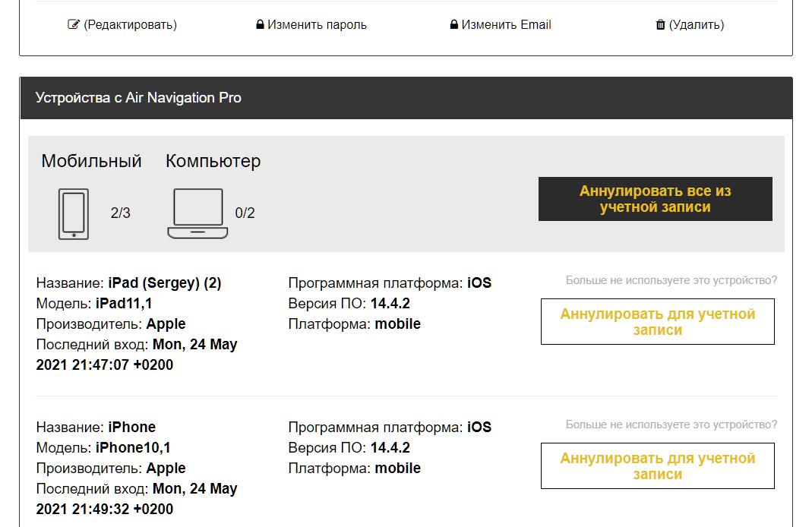Revoke the iPhone10,1 device from account

point(657,466)
